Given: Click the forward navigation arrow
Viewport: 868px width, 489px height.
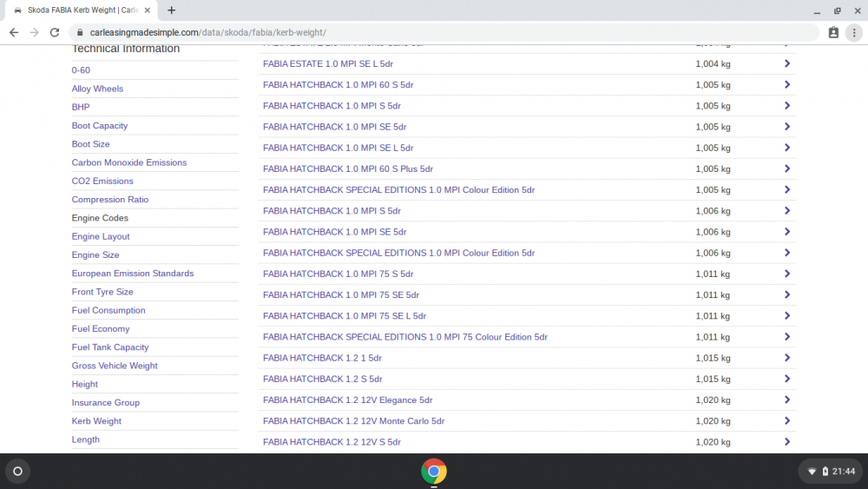Looking at the screenshot, I should 35,33.
